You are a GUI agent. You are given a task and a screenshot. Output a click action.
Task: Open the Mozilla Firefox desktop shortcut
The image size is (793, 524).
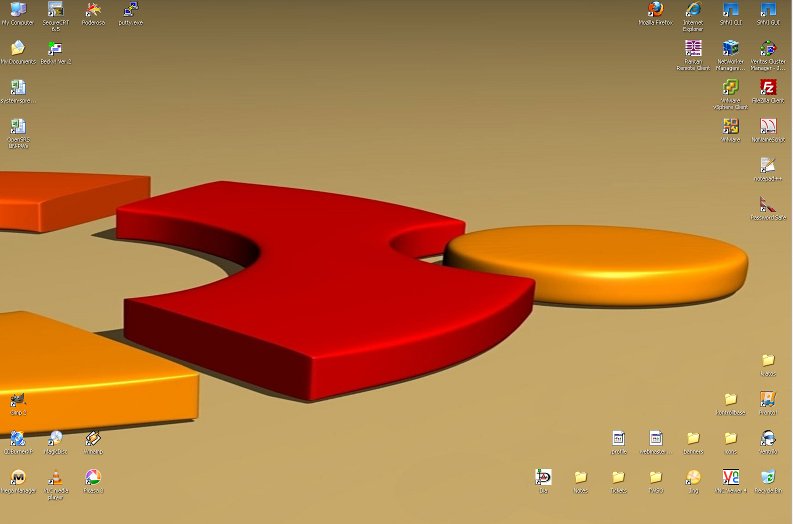point(655,10)
